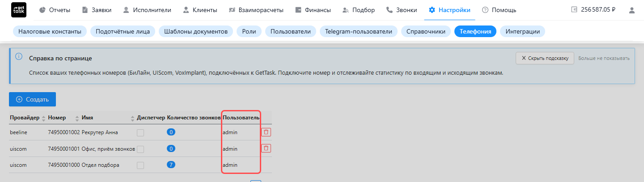Open the Настройки menu
The height and width of the screenshot is (182, 644).
point(449,10)
